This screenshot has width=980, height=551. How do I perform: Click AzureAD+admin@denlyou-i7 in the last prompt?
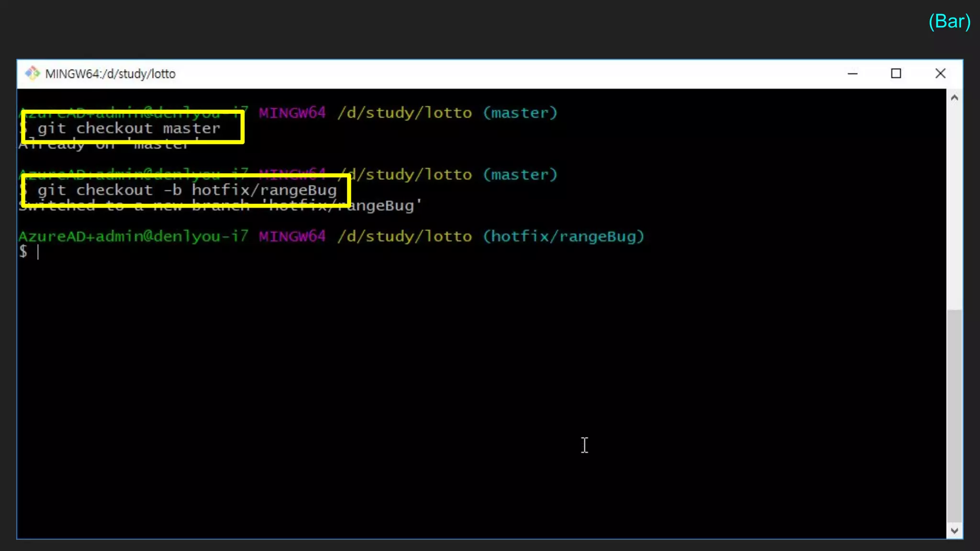[x=133, y=236]
